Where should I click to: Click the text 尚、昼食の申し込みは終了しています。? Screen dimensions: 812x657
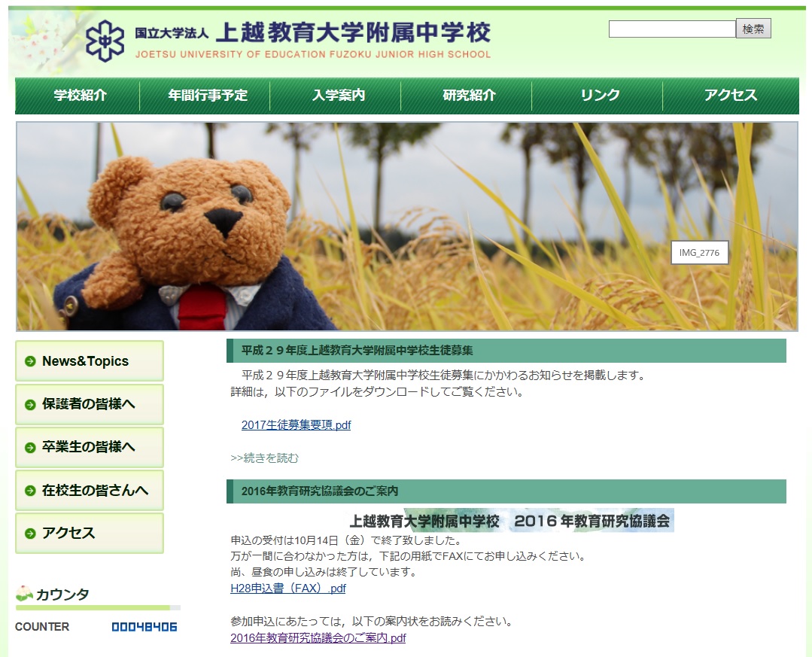pyautogui.click(x=324, y=572)
